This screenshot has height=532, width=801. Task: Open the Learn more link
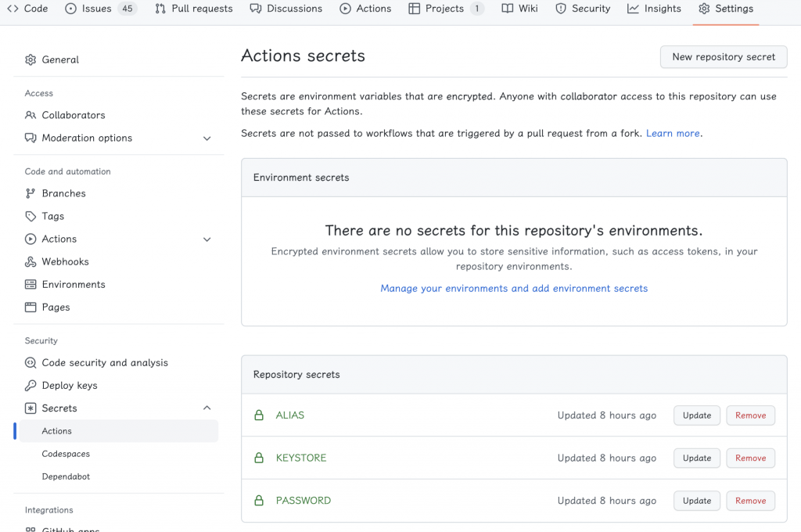673,134
